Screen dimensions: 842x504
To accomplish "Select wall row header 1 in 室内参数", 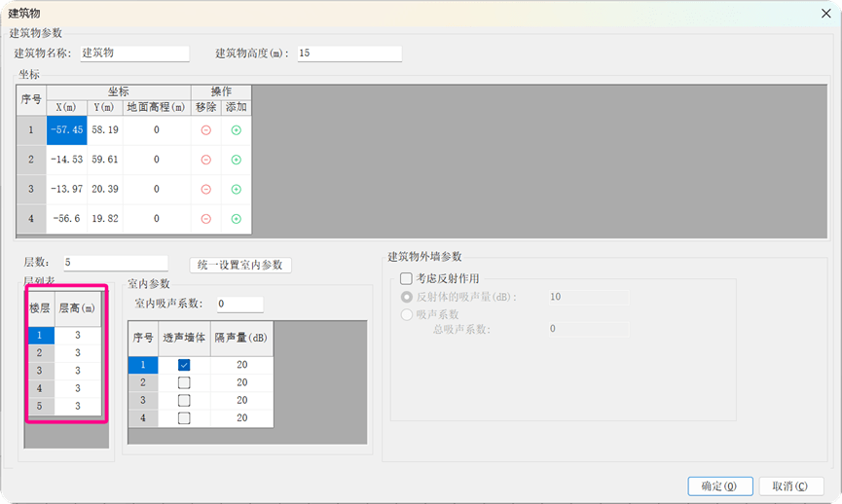I will (x=143, y=365).
